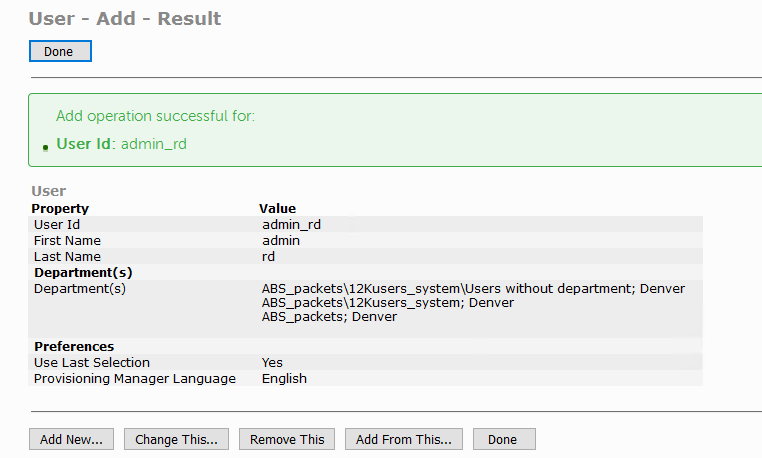Click the Remove This button
Viewport: 762px width, 458px height.
pyautogui.click(x=287, y=439)
